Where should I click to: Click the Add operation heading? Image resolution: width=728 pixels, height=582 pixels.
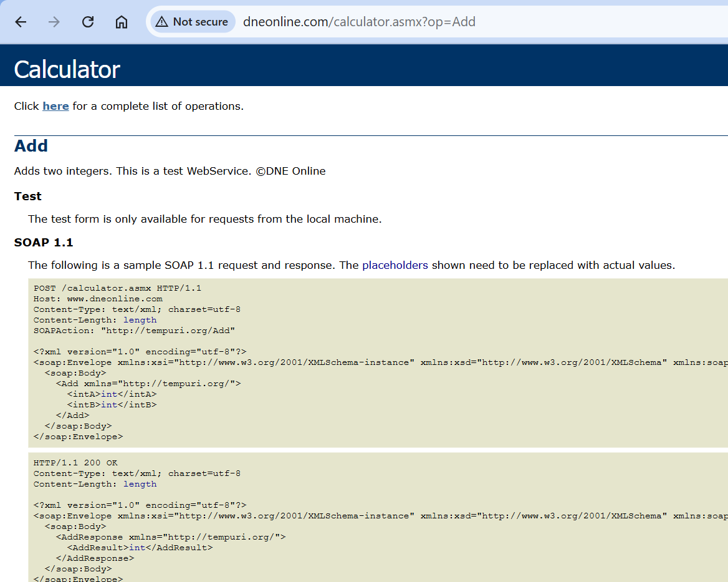(31, 146)
